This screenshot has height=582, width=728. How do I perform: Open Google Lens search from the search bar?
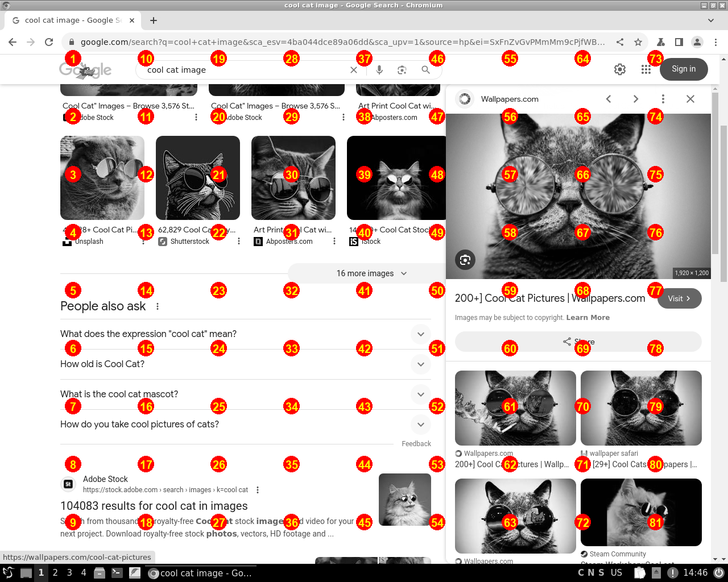(402, 69)
